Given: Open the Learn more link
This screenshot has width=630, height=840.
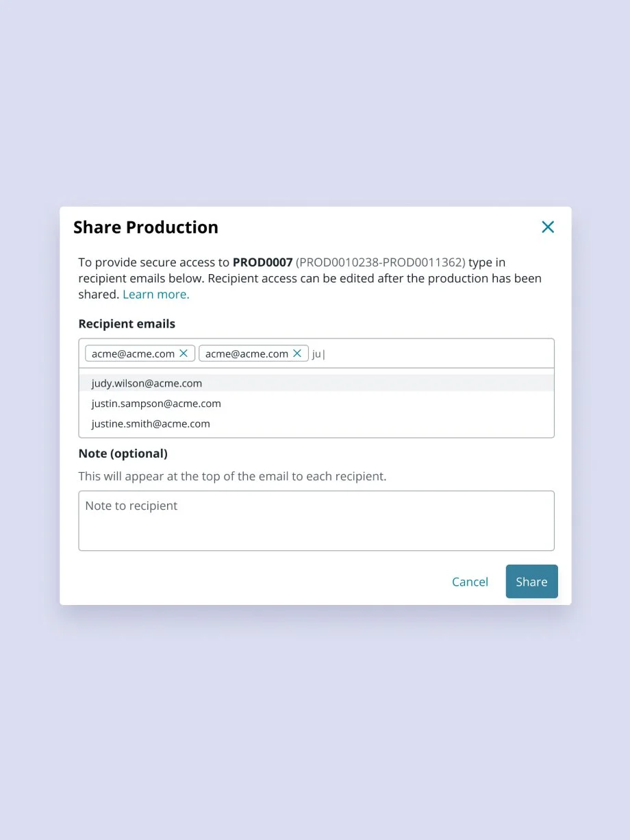Looking at the screenshot, I should click(x=156, y=295).
